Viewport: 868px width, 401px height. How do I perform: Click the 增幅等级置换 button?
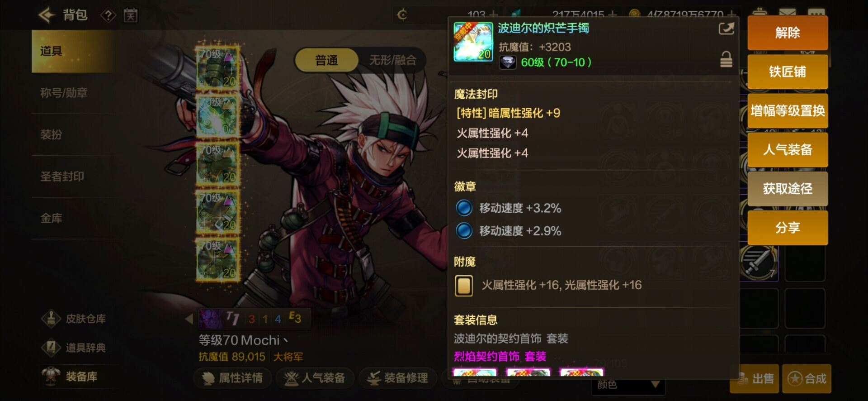(x=788, y=110)
